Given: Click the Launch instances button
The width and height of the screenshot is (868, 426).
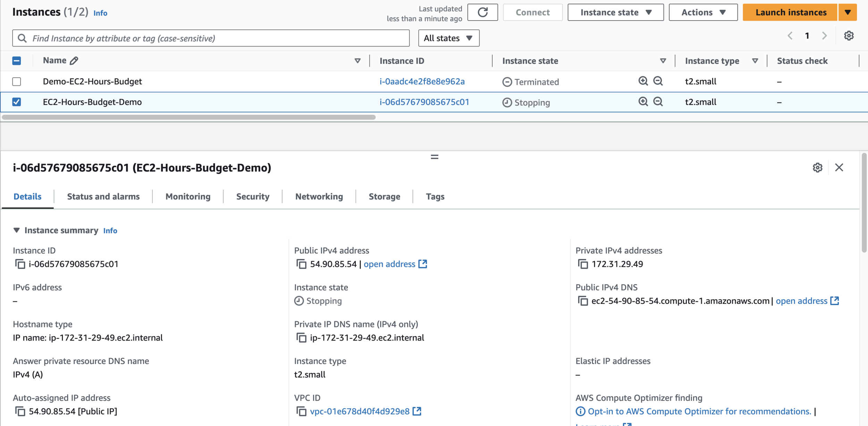Looking at the screenshot, I should [791, 13].
